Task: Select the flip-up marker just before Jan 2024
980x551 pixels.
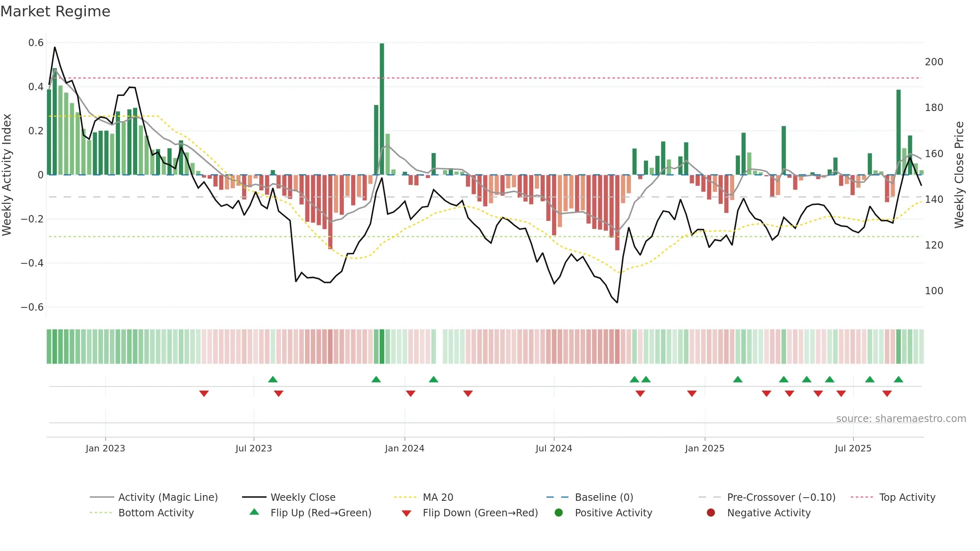Action: [376, 379]
